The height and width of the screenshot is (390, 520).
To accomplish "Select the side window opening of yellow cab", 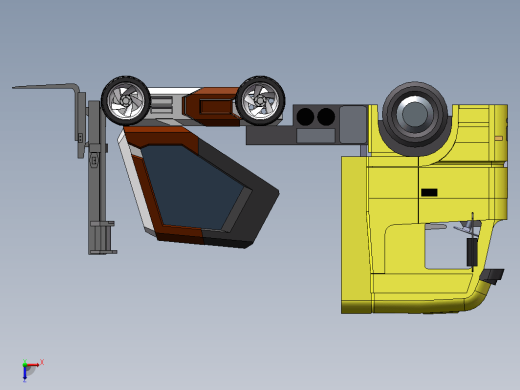I will [447, 248].
